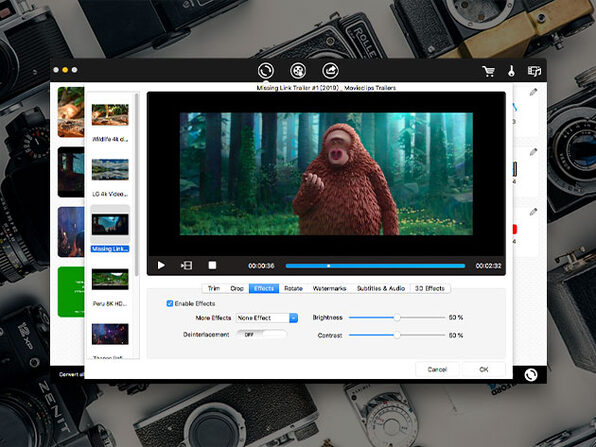This screenshot has width=596, height=447.
Task: Click the third pencil edit icon
Action: pos(533,212)
